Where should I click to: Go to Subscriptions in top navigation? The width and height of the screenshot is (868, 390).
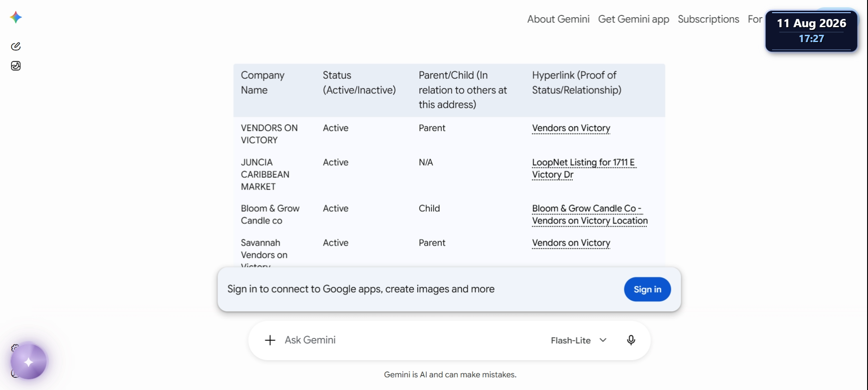[708, 19]
